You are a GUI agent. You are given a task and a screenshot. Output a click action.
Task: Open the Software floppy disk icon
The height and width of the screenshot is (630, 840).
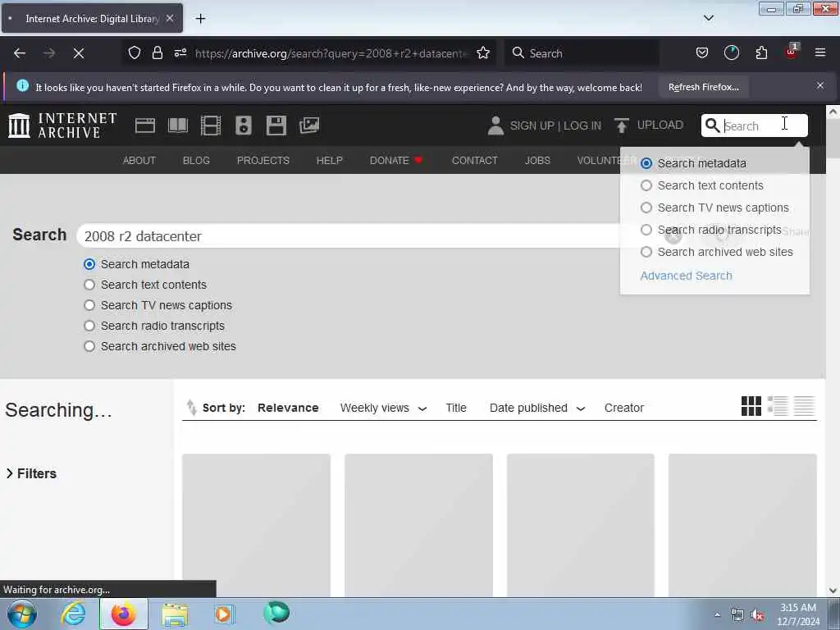[x=276, y=126]
